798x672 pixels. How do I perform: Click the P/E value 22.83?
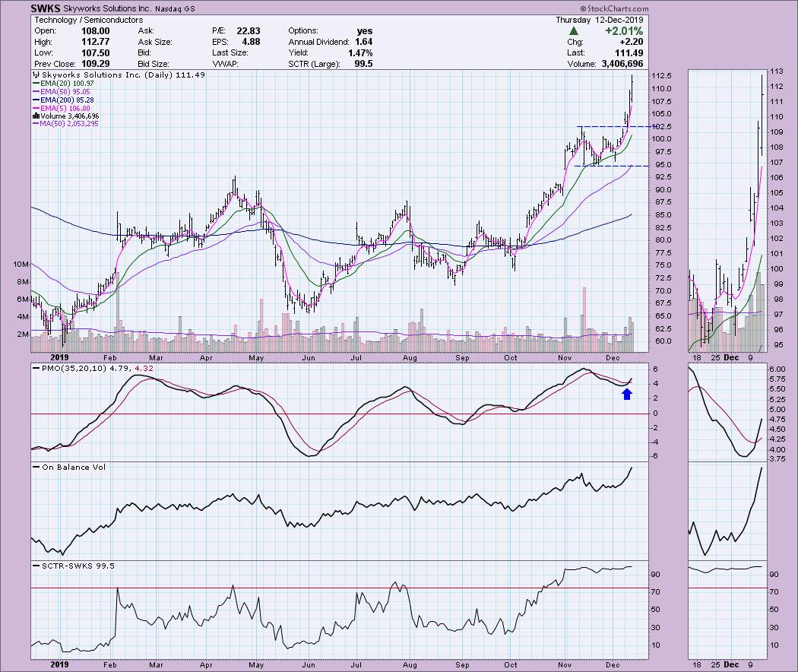pos(250,31)
